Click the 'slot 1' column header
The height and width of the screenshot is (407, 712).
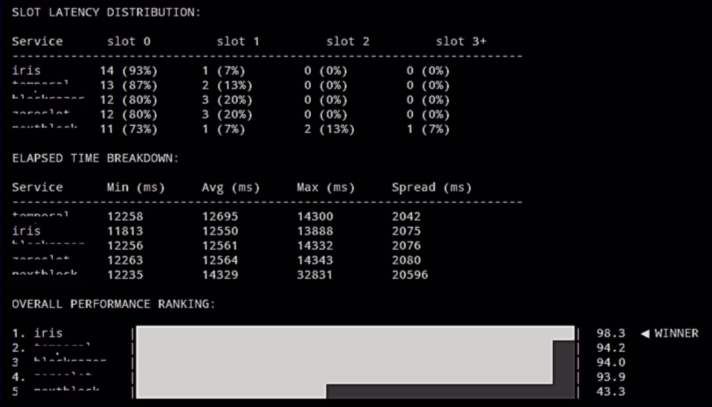coord(238,41)
